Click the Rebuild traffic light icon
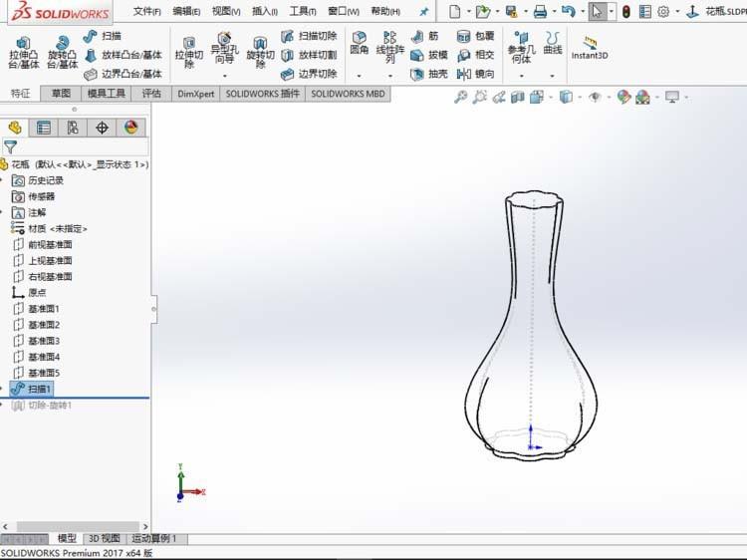The image size is (747, 560). point(626,11)
